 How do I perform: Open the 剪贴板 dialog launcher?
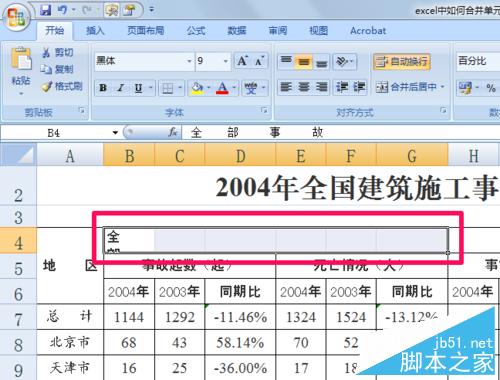point(81,111)
